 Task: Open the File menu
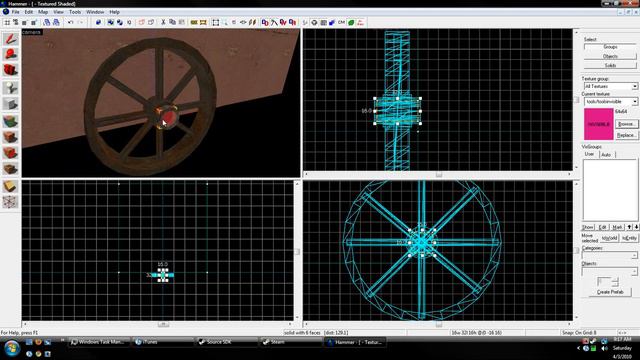click(16, 12)
